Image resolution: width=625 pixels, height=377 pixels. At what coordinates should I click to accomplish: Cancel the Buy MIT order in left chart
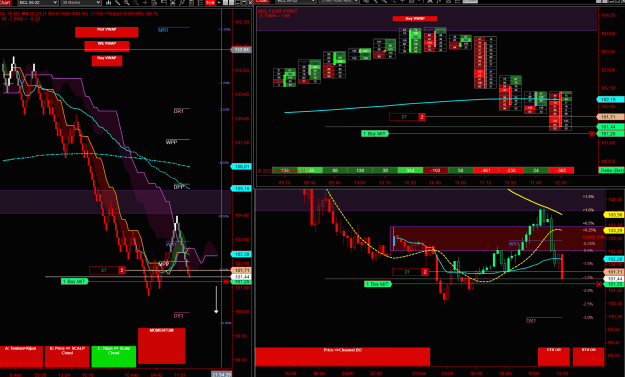(226, 281)
